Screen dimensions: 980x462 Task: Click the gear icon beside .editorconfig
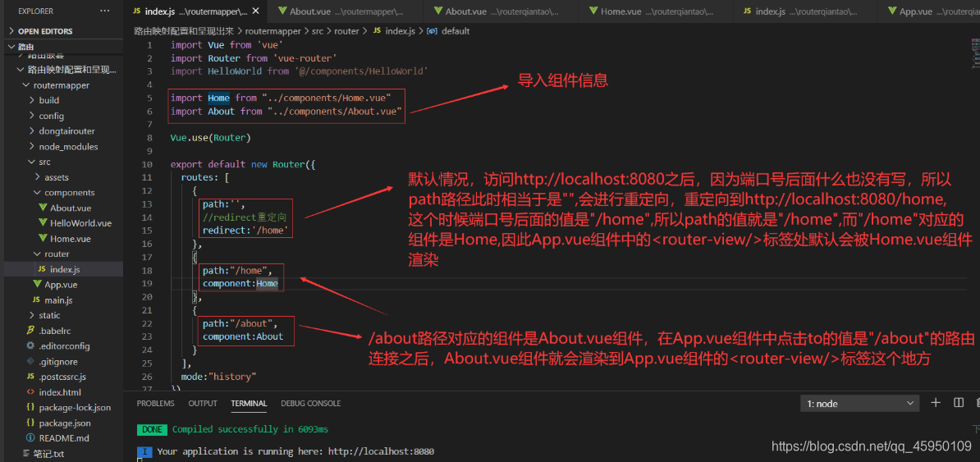[x=30, y=345]
